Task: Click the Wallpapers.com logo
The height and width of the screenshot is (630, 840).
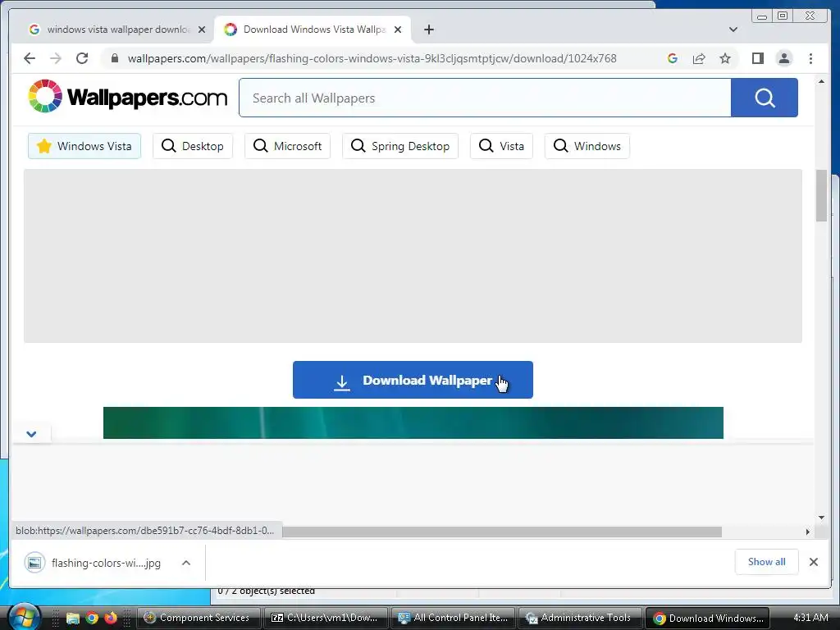Action: (x=128, y=97)
